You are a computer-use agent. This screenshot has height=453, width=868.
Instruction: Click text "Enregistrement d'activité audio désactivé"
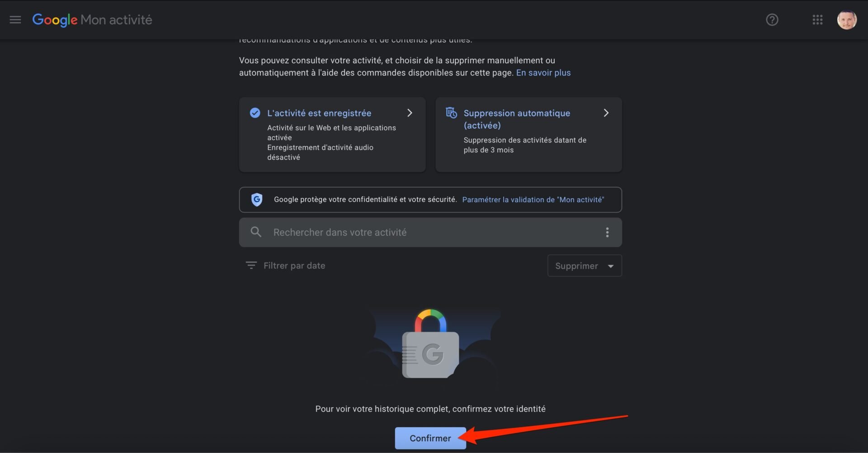320,153
